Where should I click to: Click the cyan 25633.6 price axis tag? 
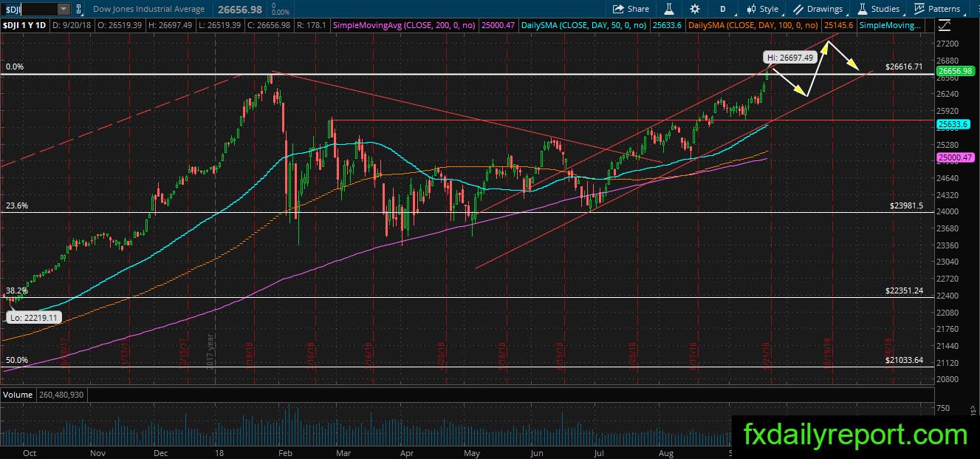click(953, 125)
